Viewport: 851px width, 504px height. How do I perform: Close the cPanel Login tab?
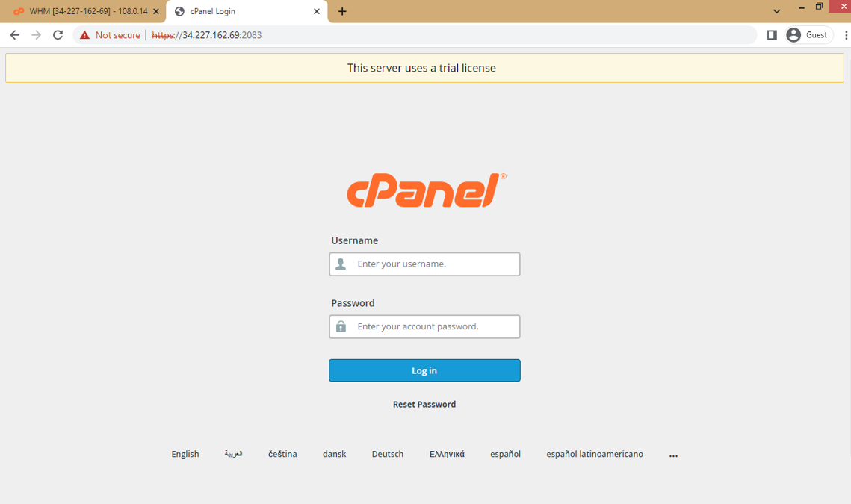[x=317, y=11]
